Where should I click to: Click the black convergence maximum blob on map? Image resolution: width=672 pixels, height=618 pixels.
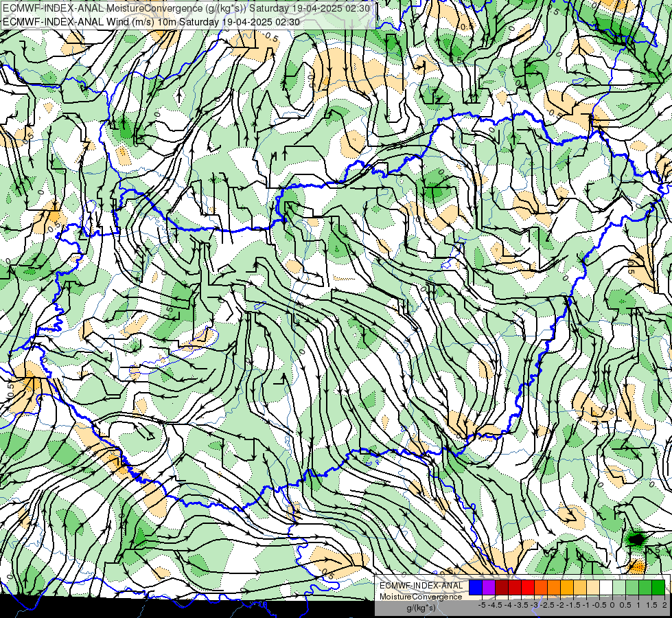click(x=636, y=538)
